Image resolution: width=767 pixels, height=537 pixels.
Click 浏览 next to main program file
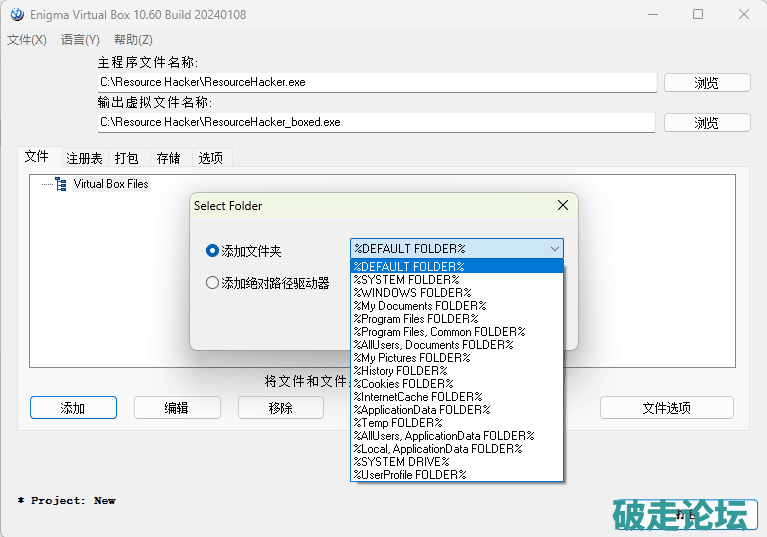pyautogui.click(x=706, y=82)
